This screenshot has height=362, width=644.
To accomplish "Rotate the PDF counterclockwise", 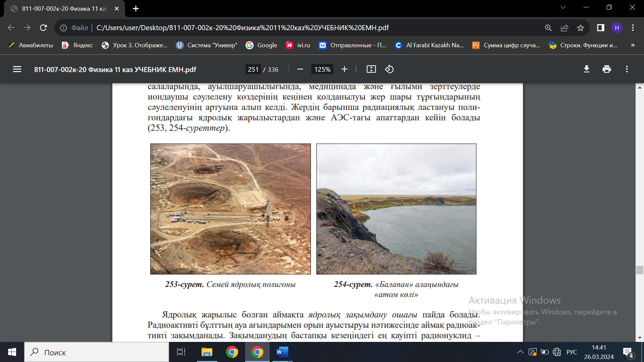I will click(x=389, y=69).
